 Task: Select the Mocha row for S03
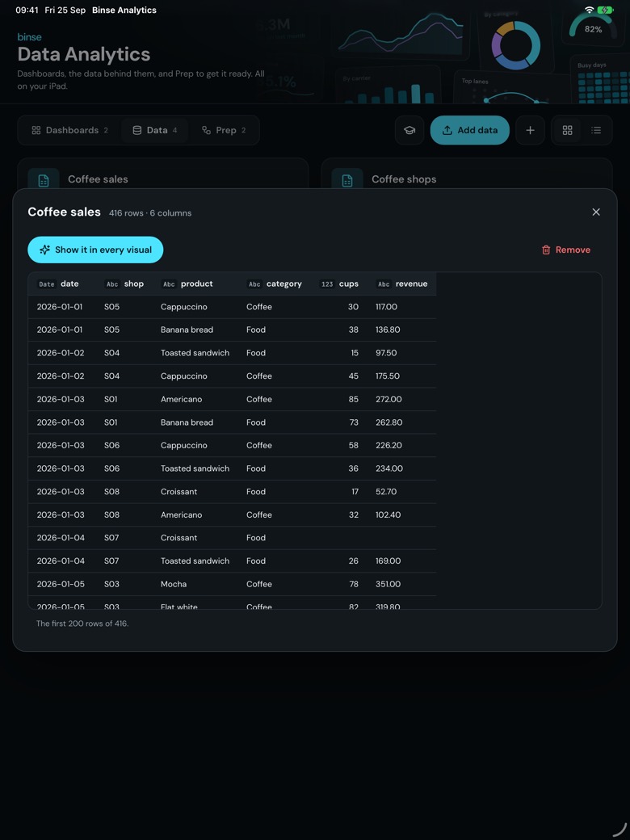[232, 584]
